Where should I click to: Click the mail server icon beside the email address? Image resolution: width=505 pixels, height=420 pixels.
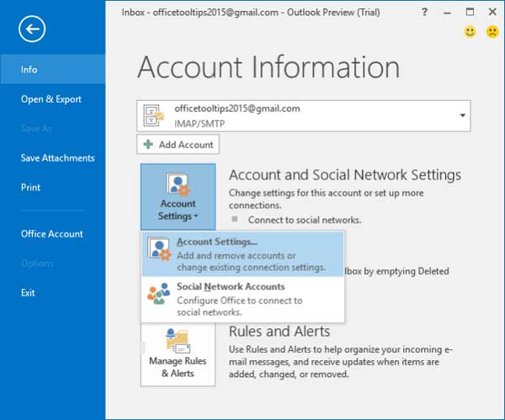coord(154,115)
